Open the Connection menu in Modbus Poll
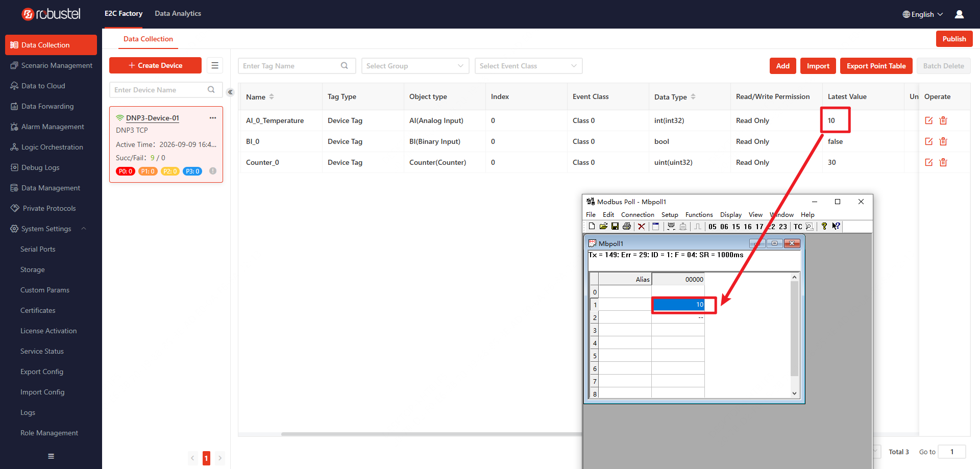The image size is (980, 469). (x=638, y=215)
